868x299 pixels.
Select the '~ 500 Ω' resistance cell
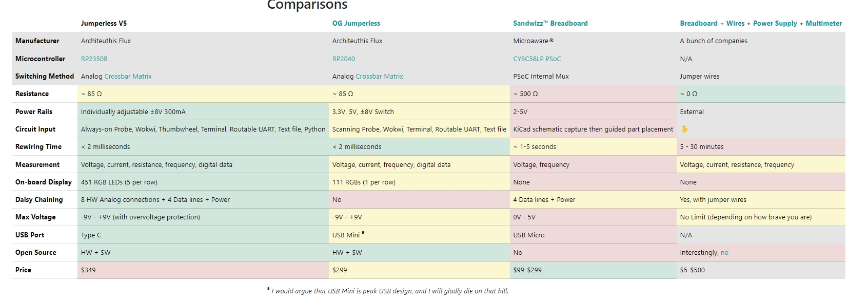click(593, 94)
